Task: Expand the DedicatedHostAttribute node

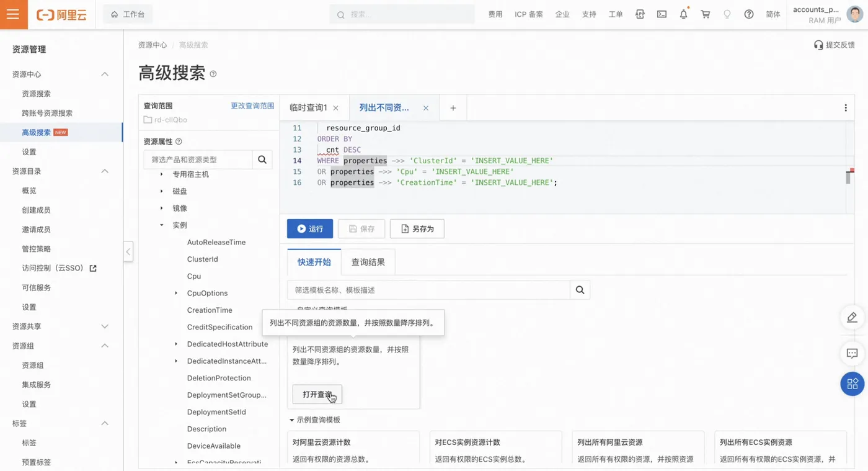Action: point(176,344)
